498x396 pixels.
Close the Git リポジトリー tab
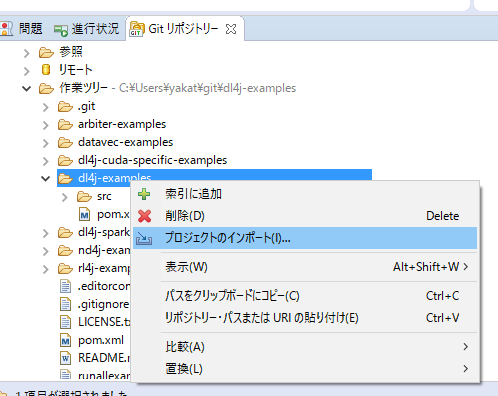(231, 29)
